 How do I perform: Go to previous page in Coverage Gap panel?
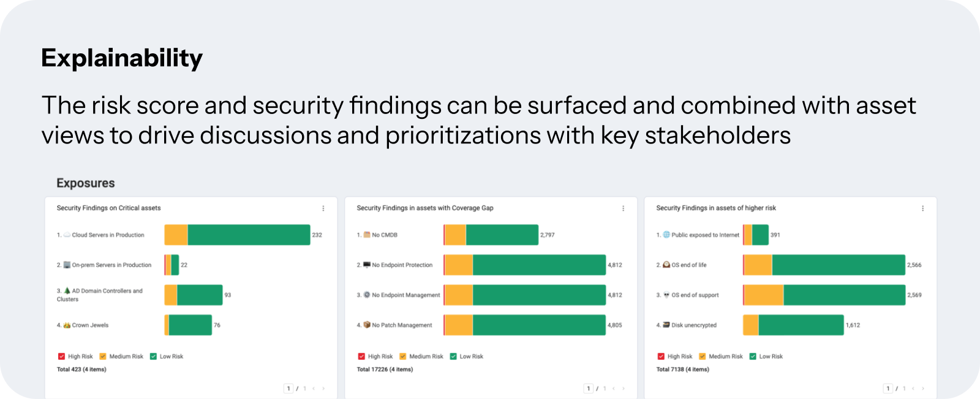(x=614, y=389)
